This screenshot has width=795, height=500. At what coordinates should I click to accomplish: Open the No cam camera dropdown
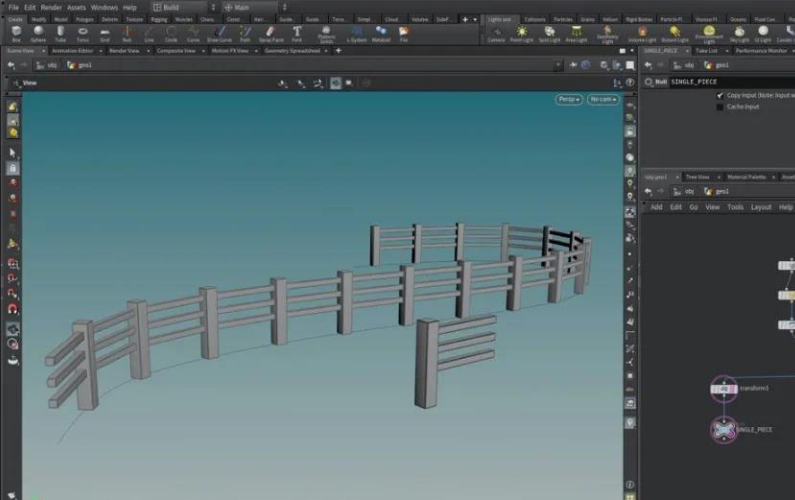[603, 99]
